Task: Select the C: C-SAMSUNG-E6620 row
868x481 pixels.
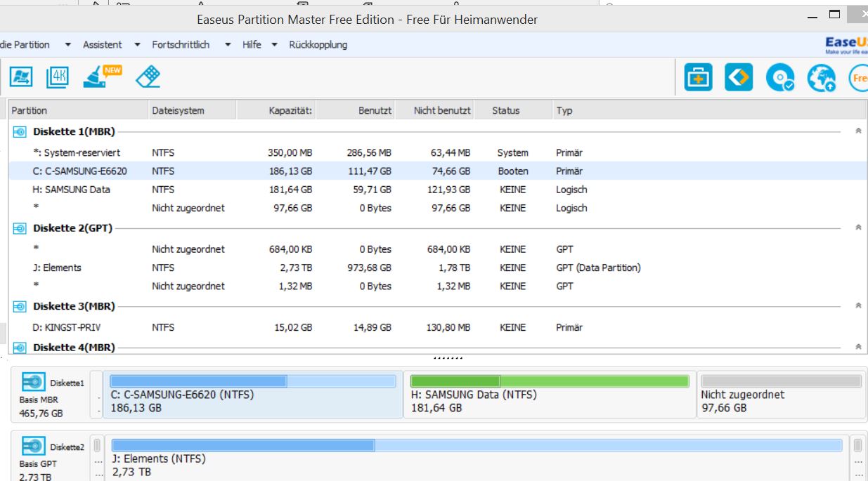Action: click(x=437, y=171)
